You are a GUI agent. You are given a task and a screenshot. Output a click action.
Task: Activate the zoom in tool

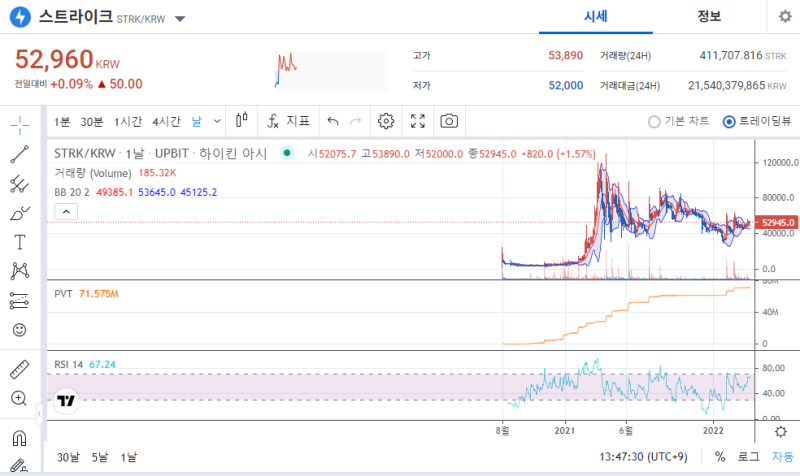19,398
